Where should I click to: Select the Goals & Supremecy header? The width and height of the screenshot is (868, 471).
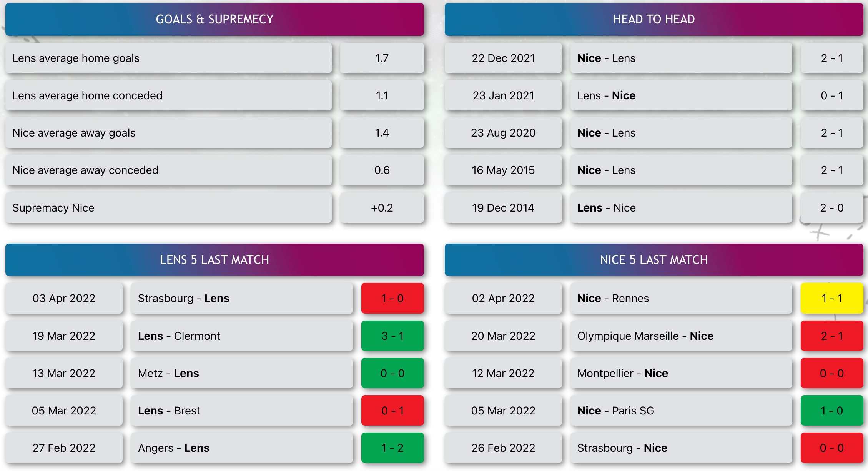point(215,19)
